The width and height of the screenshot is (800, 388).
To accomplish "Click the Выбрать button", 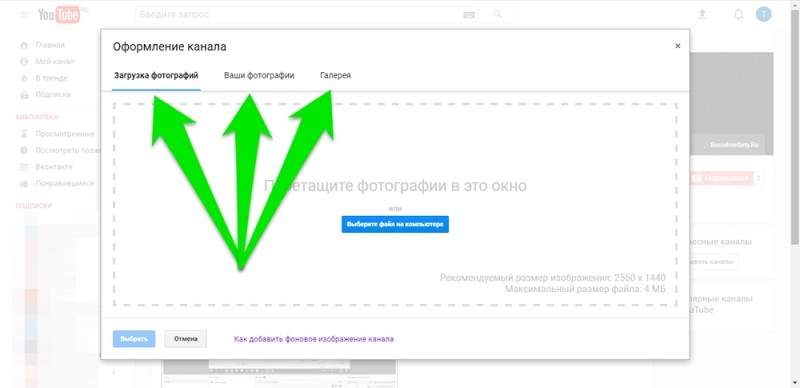I will (134, 338).
